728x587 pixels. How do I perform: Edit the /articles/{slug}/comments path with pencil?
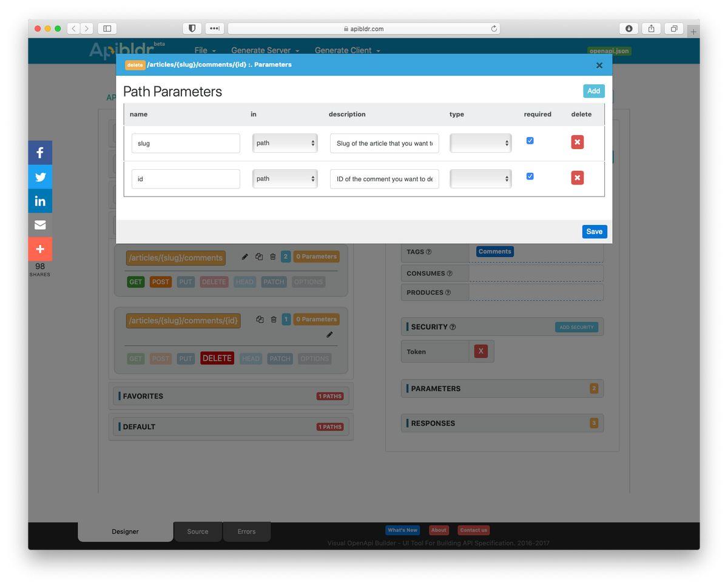coord(244,257)
